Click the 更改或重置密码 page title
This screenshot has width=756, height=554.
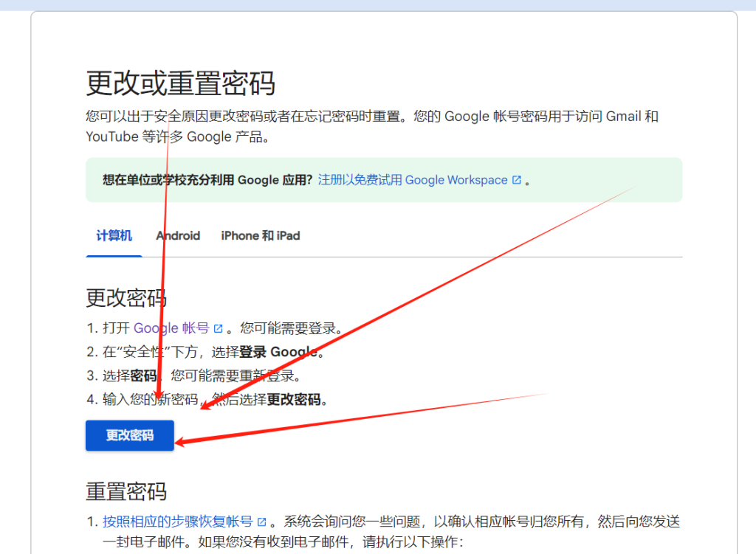click(181, 83)
